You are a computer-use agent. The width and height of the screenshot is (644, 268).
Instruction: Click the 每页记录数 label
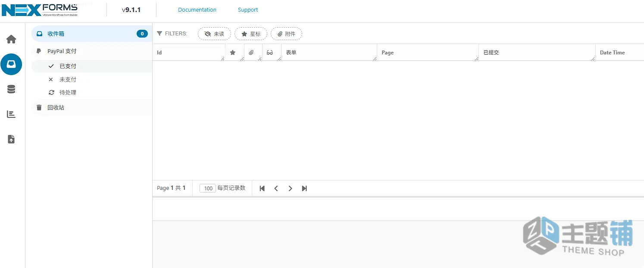231,188
